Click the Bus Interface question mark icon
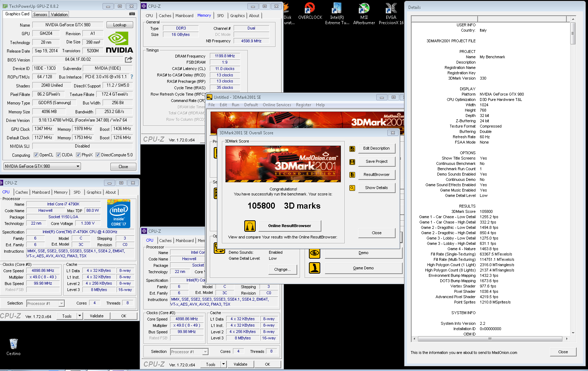Viewport: 588px width, 371px height. coord(132,77)
